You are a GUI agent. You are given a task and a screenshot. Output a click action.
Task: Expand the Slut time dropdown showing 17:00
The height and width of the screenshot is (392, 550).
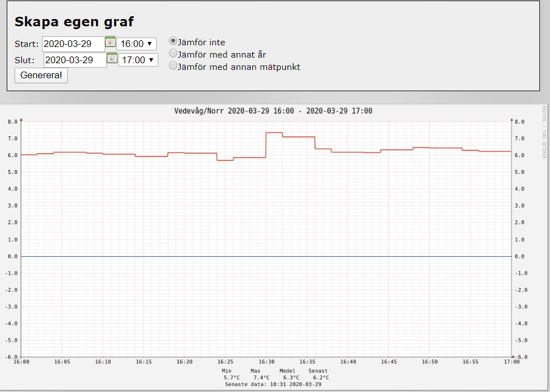(x=138, y=60)
